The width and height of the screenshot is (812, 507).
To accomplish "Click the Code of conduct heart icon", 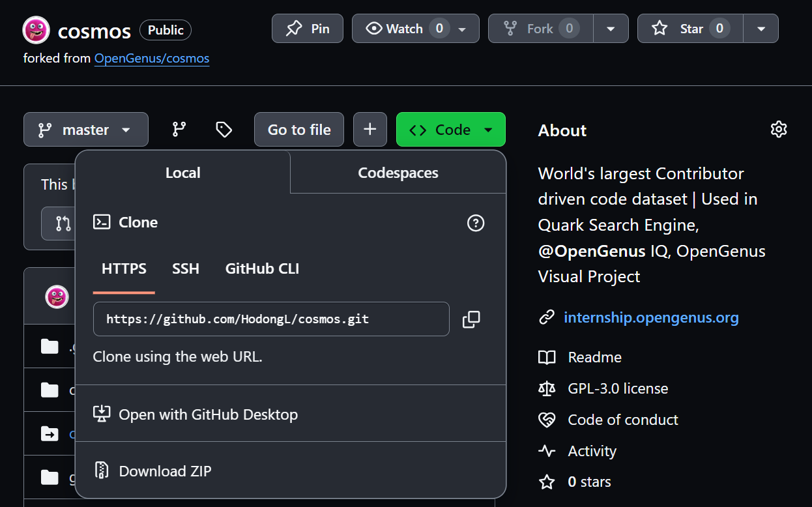I will click(x=547, y=420).
